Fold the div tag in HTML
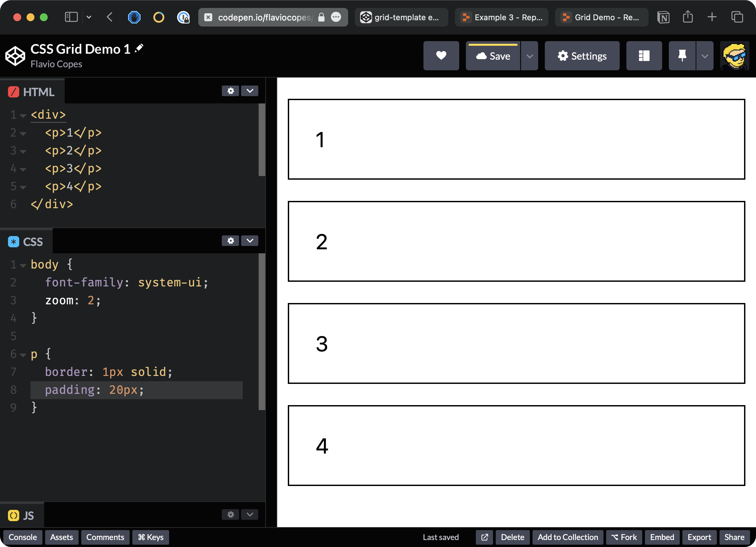The image size is (756, 547). (23, 116)
